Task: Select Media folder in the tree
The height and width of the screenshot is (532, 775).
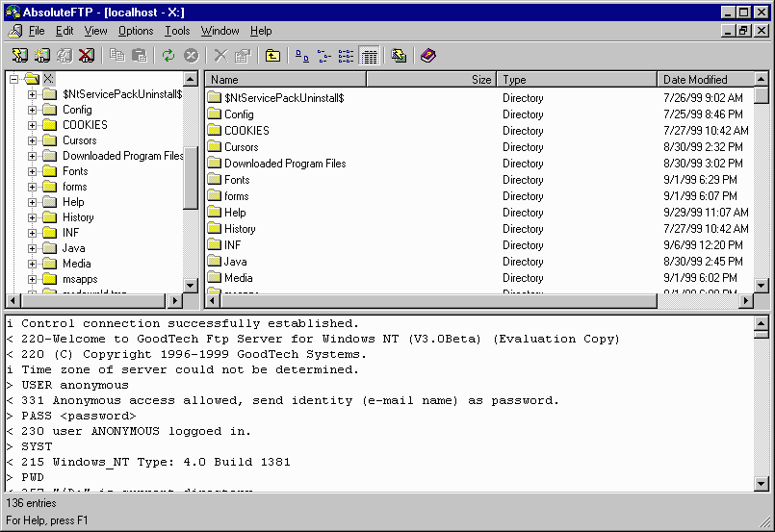Action: 77,264
